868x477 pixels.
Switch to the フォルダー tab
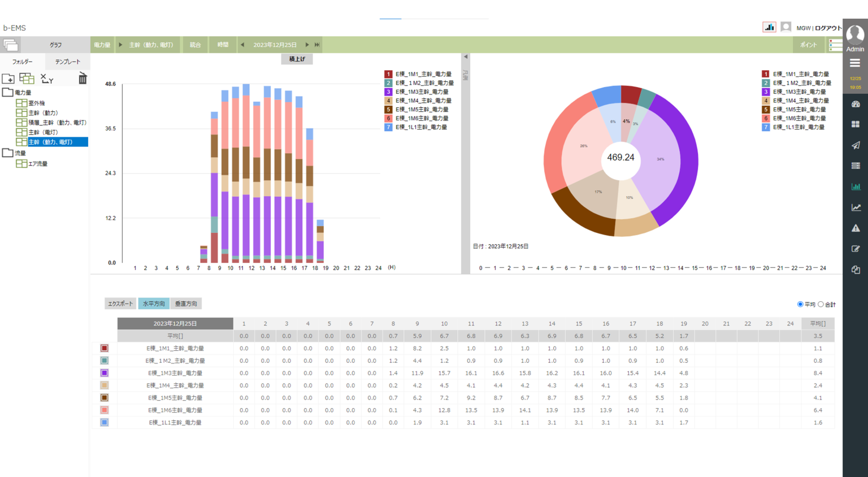pyautogui.click(x=22, y=62)
